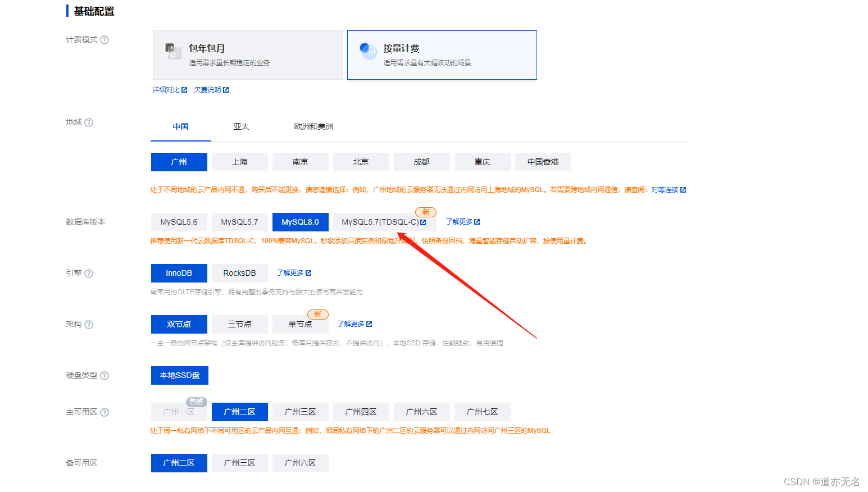The image size is (868, 492).
Task: Open 了解更多 link for engine
Action: pyautogui.click(x=294, y=273)
